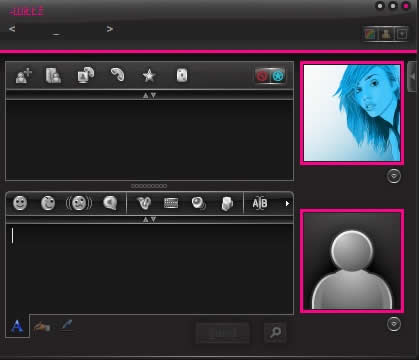Click the V-shaped icon in chat toolbar
Image resolution: width=419 pixels, height=360 pixels.
(144, 203)
